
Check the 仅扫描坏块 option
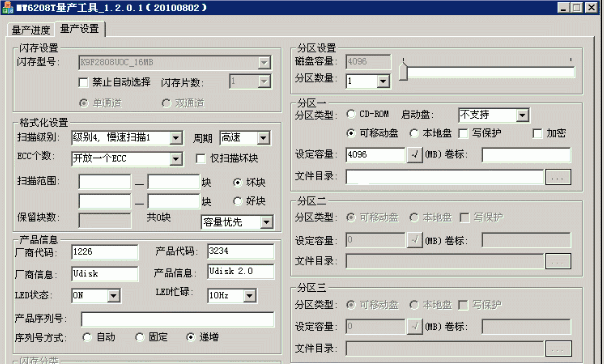(201, 159)
